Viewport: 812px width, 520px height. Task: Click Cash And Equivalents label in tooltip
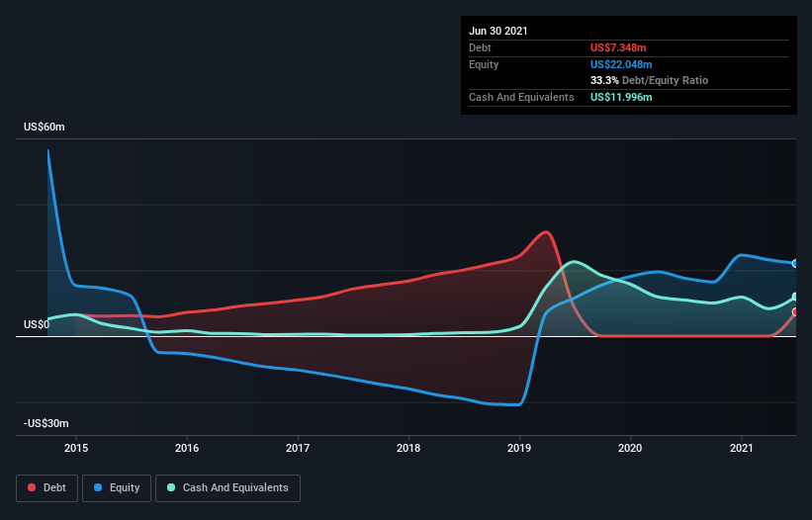pyautogui.click(x=521, y=97)
